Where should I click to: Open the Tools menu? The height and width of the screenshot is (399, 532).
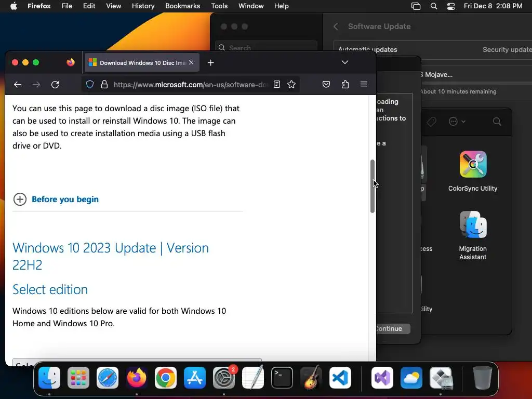[219, 6]
